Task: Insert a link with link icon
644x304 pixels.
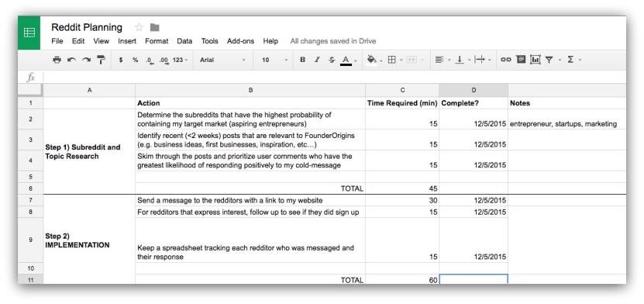Action: click(505, 60)
